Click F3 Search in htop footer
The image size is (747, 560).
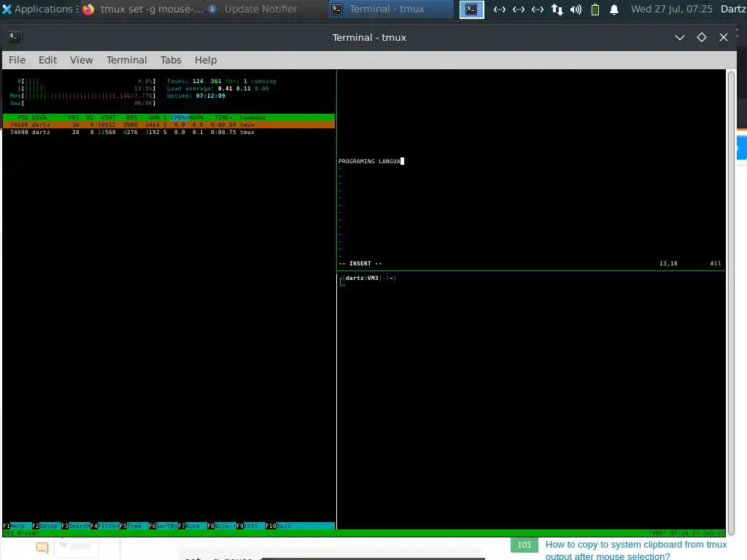click(75, 526)
